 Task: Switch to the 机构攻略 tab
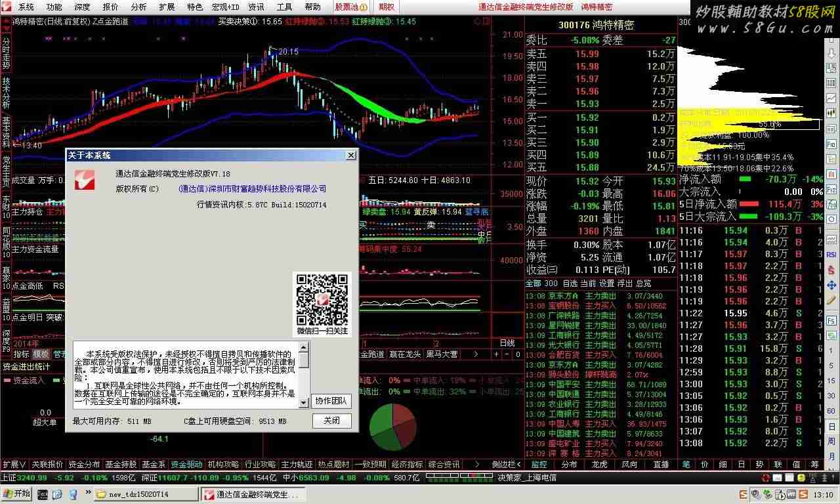coord(224,465)
